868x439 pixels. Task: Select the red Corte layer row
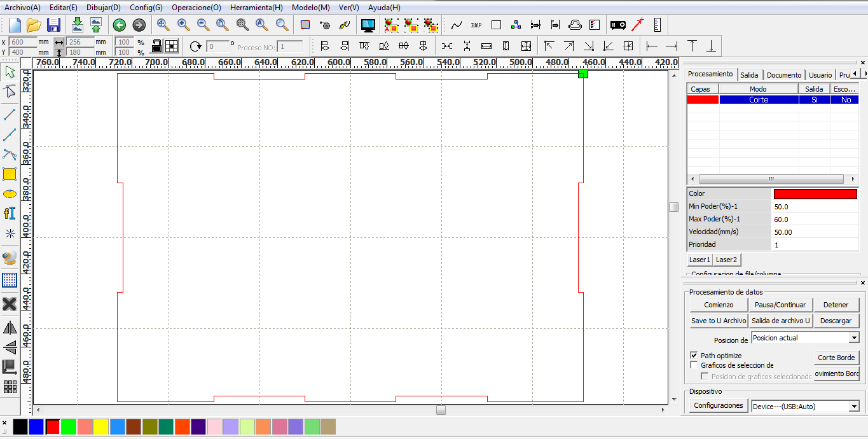click(x=773, y=99)
